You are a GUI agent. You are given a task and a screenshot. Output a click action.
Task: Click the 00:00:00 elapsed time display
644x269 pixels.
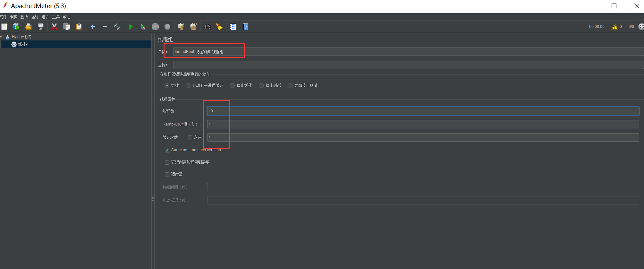coord(597,27)
